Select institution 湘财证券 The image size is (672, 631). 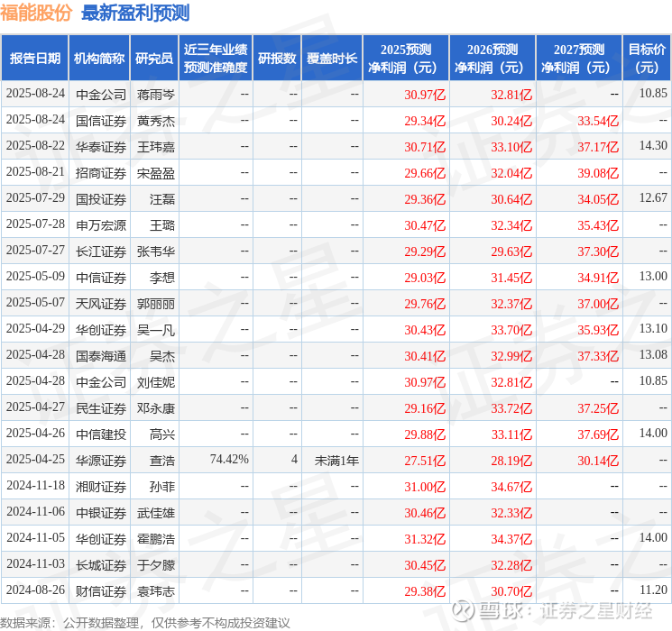coord(101,487)
